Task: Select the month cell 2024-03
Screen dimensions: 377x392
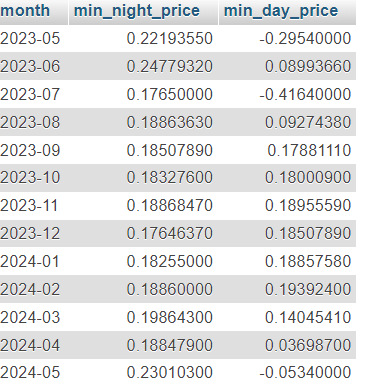Action: (x=30, y=317)
